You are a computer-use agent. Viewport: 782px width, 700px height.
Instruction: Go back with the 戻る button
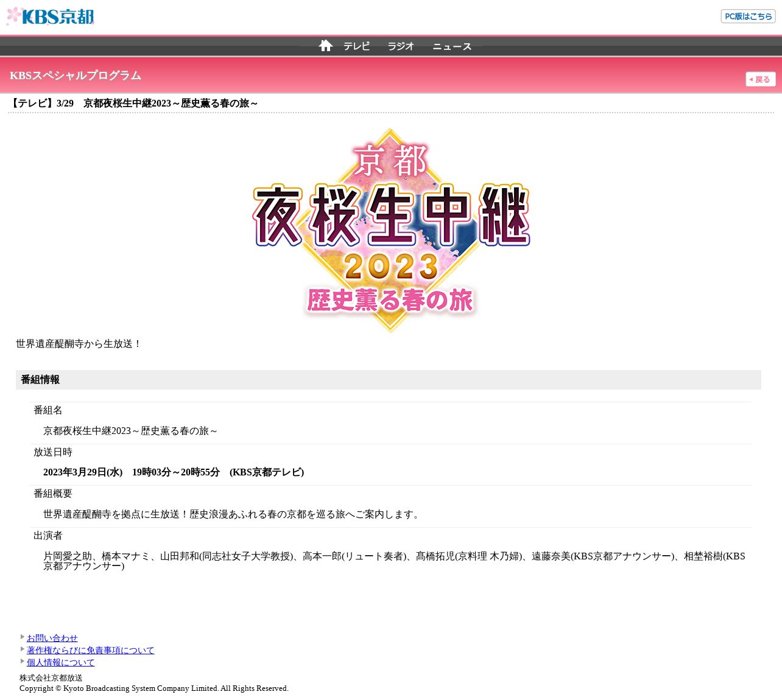tap(761, 79)
